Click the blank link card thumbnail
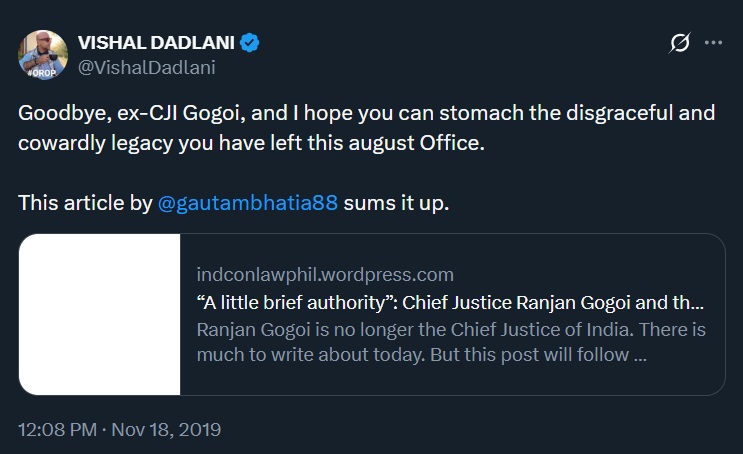The image size is (743, 454). pos(100,315)
